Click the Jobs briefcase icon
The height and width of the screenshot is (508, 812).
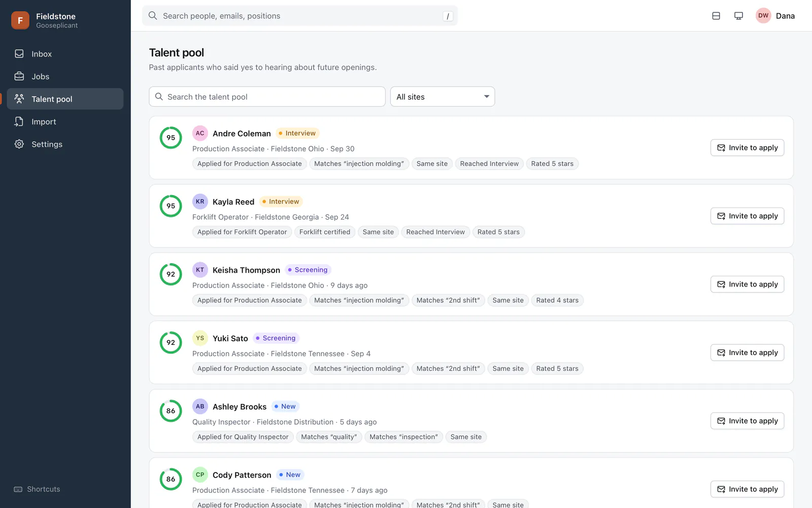[19, 76]
